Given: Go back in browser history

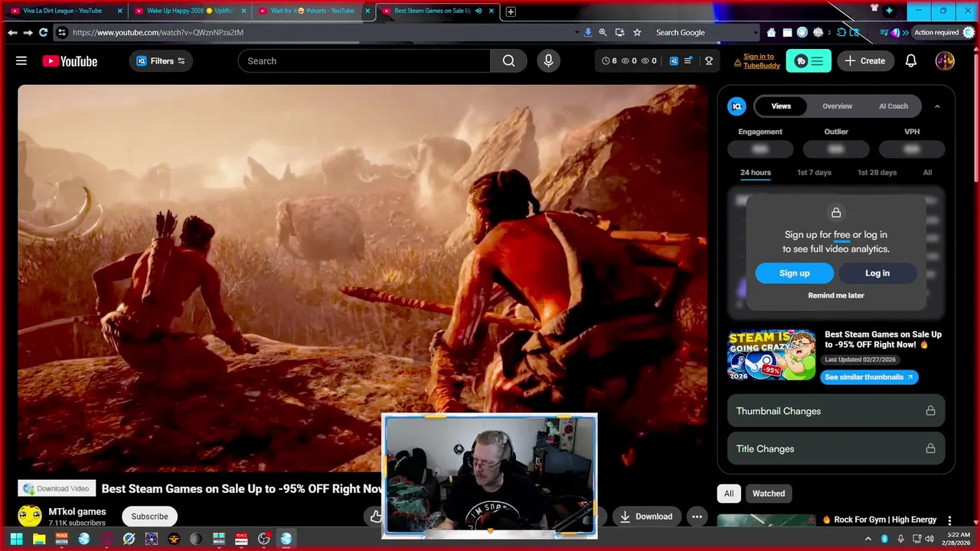Looking at the screenshot, I should click(12, 32).
